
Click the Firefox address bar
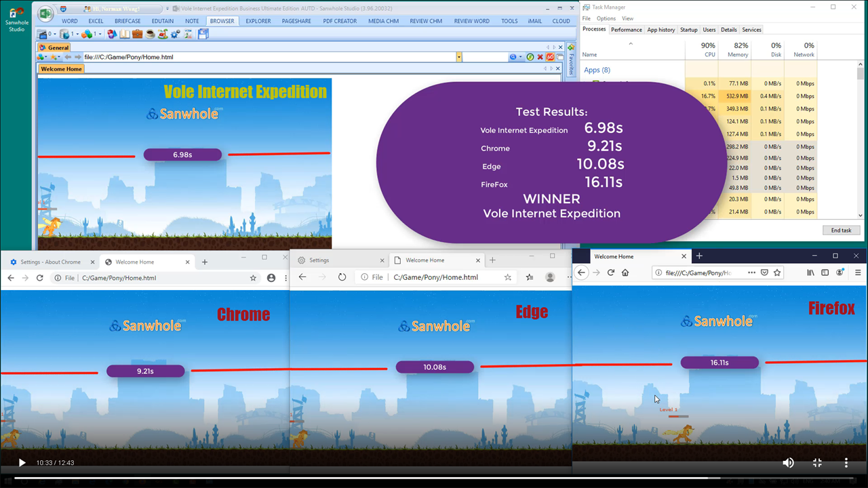click(x=717, y=272)
